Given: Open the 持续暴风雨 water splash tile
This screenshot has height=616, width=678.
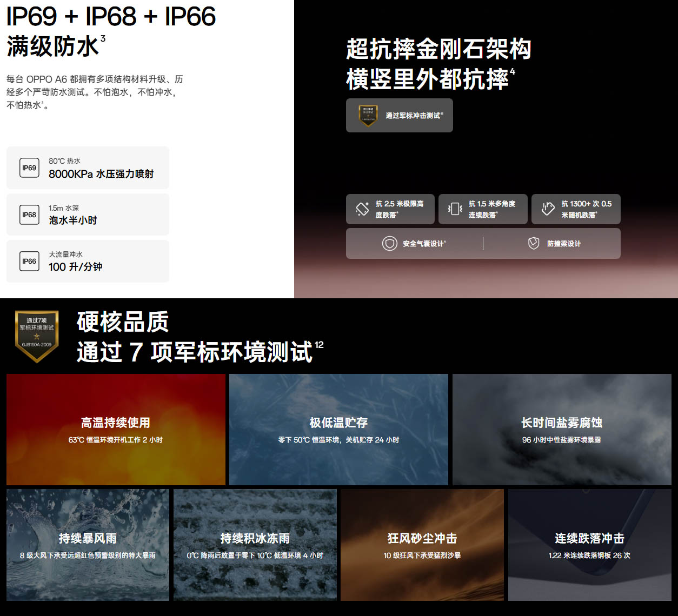Looking at the screenshot, I should point(88,545).
